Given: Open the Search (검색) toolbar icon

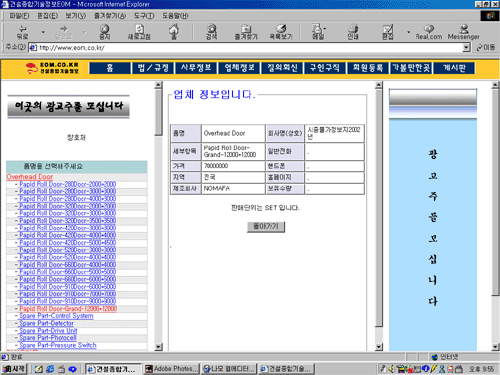Looking at the screenshot, I should coord(211,32).
